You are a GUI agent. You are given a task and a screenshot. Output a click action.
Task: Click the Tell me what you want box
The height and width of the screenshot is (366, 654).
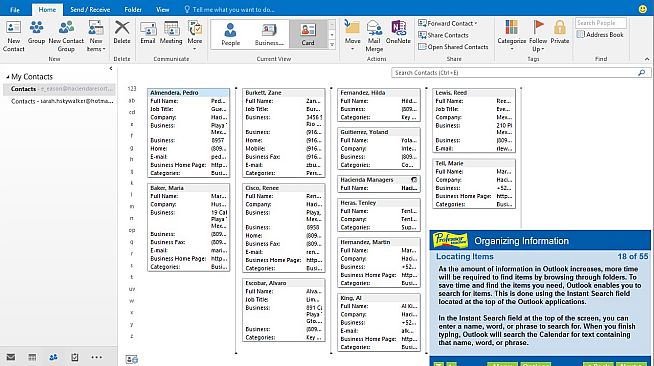pyautogui.click(x=229, y=9)
